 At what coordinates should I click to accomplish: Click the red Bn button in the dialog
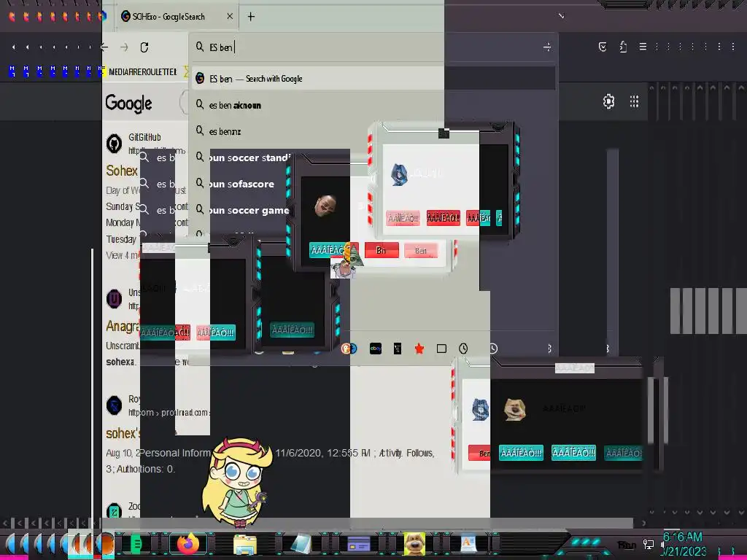pos(382,251)
